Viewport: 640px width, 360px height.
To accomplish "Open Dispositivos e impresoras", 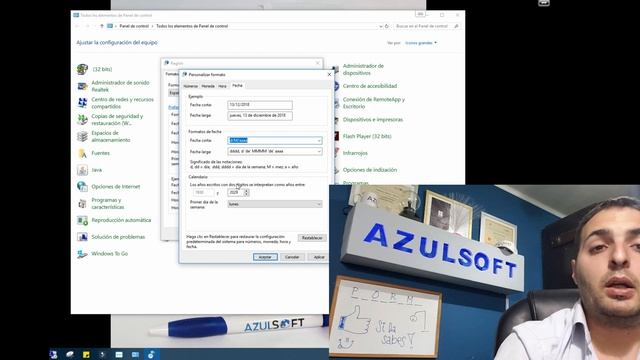I will pyautogui.click(x=373, y=120).
